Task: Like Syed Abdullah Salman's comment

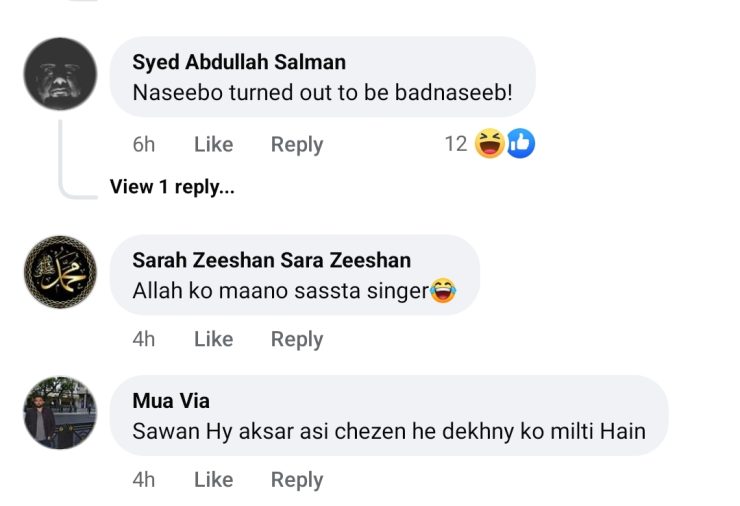Action: tap(213, 145)
